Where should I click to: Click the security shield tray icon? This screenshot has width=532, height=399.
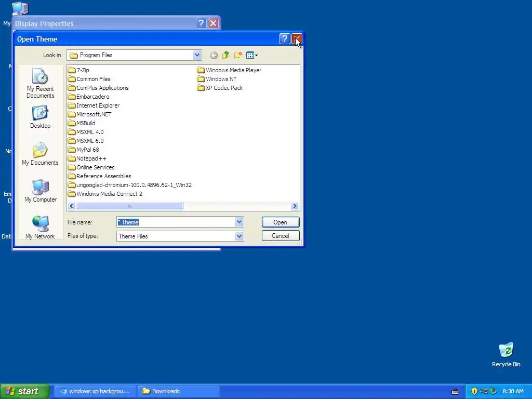pos(474,391)
